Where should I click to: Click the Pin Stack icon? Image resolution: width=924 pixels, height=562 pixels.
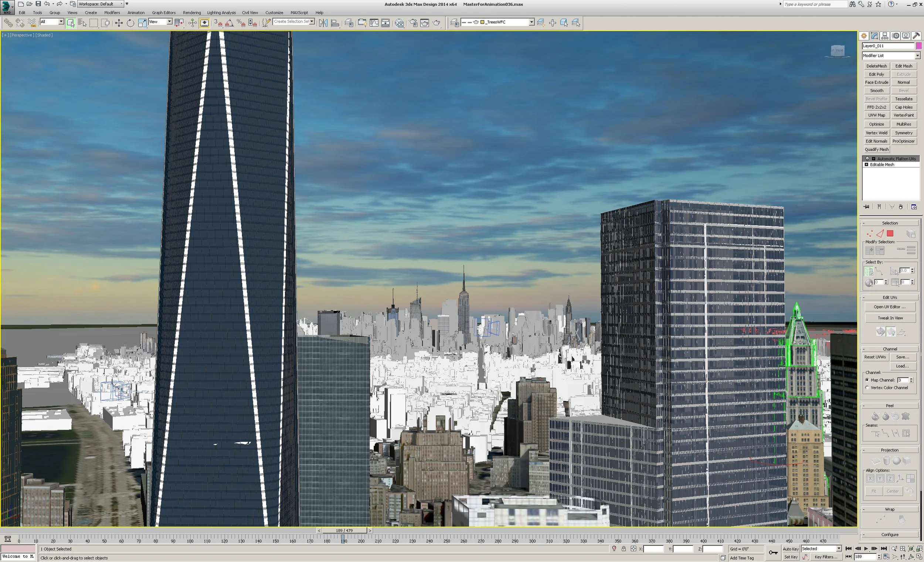(866, 207)
